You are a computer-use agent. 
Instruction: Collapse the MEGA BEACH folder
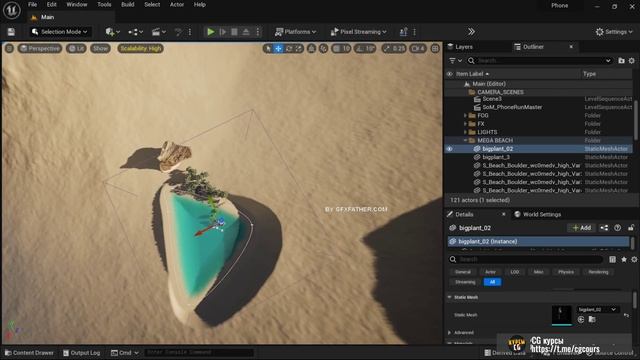pos(465,140)
